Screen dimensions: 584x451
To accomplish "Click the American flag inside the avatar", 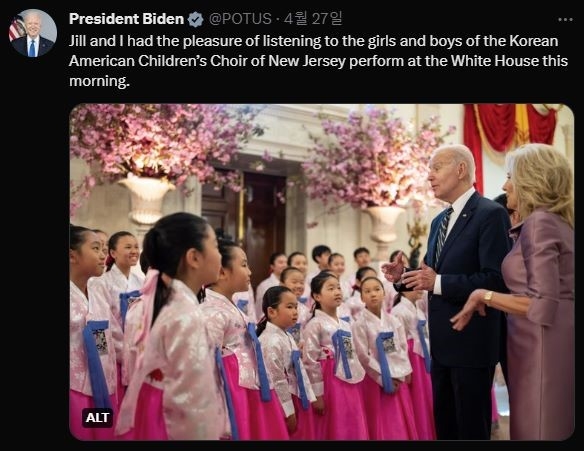I will [16, 29].
